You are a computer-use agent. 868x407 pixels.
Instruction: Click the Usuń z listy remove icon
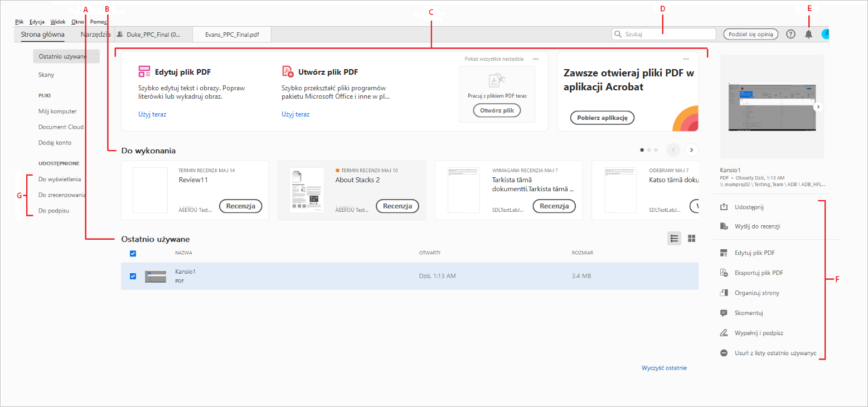(x=724, y=353)
